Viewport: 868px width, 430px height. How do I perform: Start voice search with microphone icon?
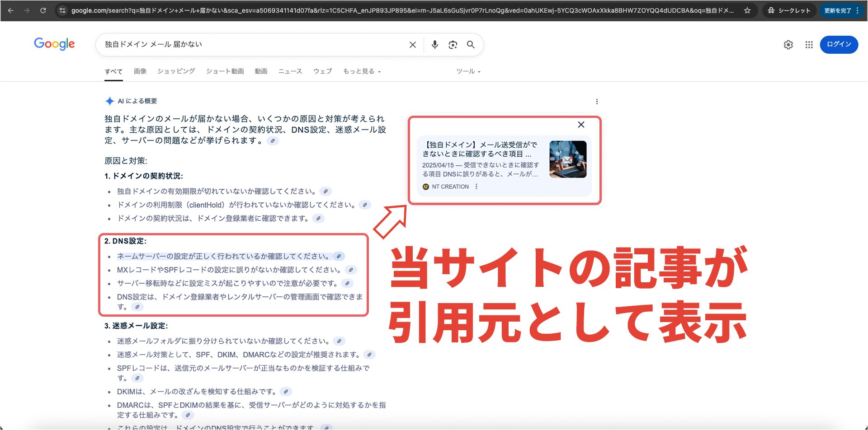click(x=434, y=45)
